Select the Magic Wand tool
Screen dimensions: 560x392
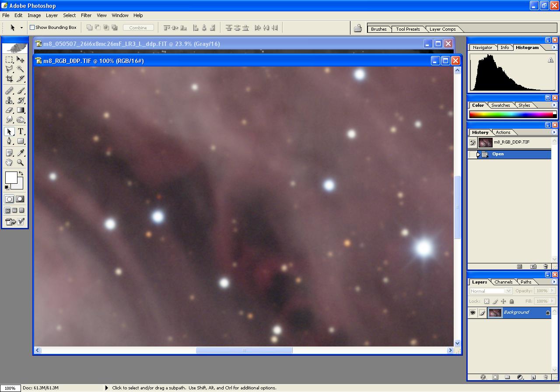(20, 69)
